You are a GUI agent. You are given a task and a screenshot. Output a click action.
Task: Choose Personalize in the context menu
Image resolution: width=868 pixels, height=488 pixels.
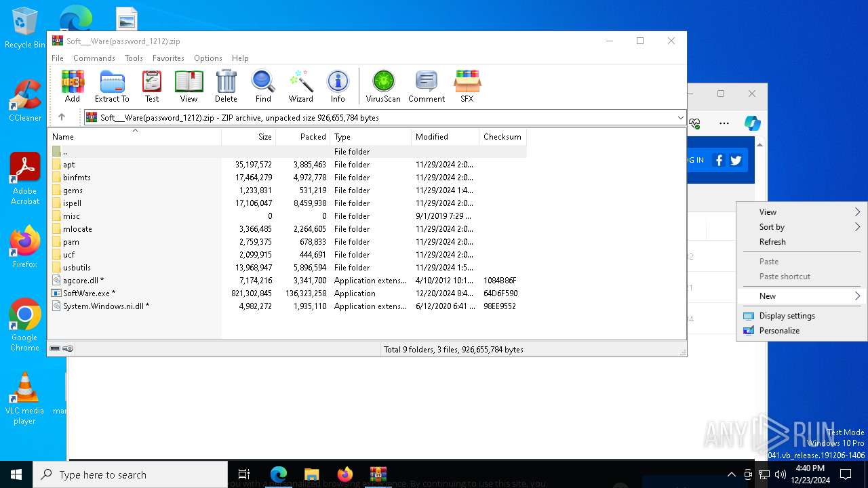tap(801, 331)
